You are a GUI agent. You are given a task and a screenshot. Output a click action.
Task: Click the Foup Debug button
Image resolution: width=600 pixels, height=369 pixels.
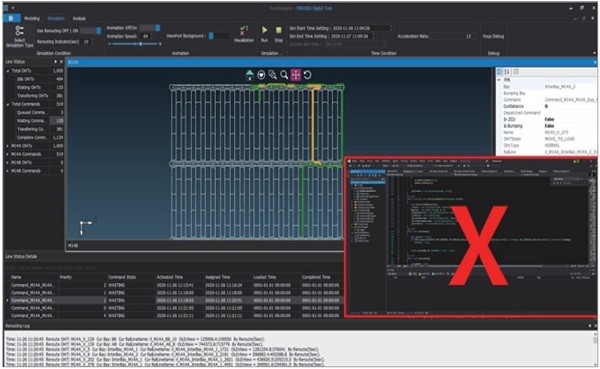click(493, 36)
